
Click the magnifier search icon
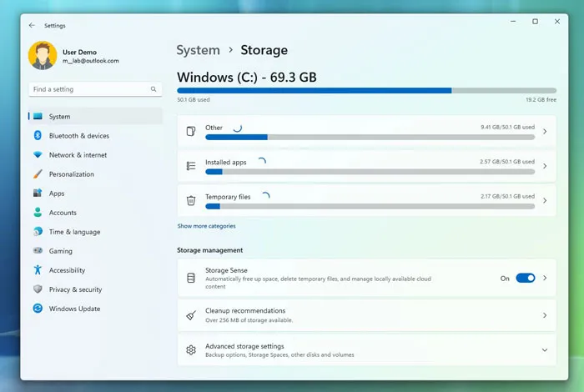tap(154, 89)
